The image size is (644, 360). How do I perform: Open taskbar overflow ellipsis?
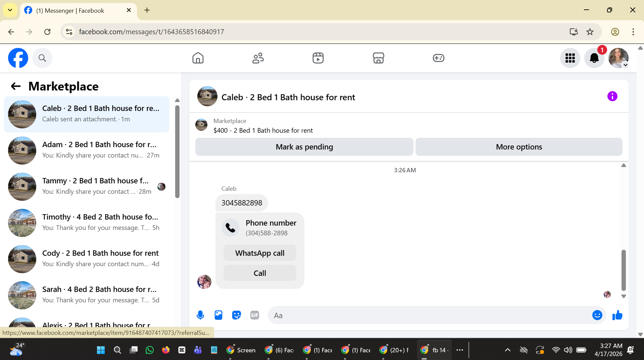click(460, 350)
